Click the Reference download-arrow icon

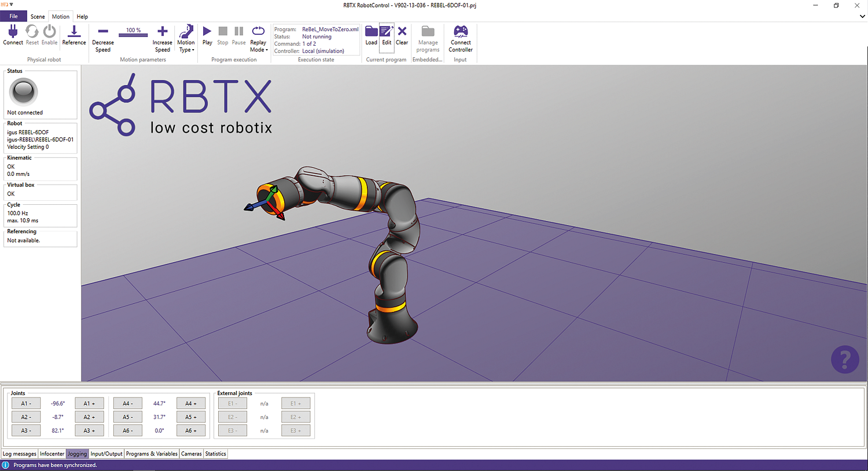[x=74, y=31]
